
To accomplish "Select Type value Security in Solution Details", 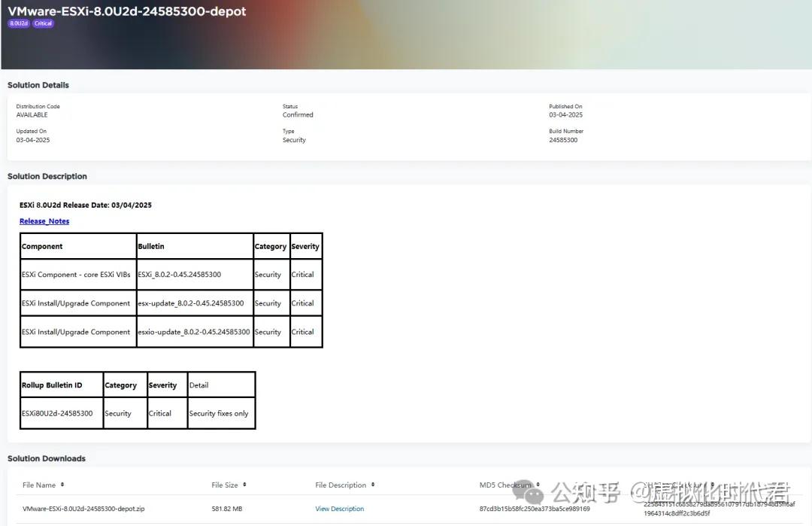I will 294,140.
